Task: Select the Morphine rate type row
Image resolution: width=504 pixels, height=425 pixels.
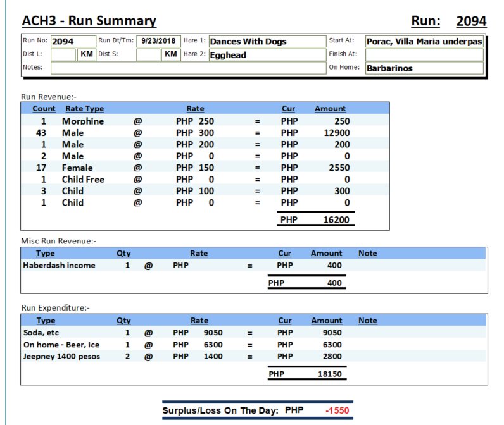Action: 83,121
